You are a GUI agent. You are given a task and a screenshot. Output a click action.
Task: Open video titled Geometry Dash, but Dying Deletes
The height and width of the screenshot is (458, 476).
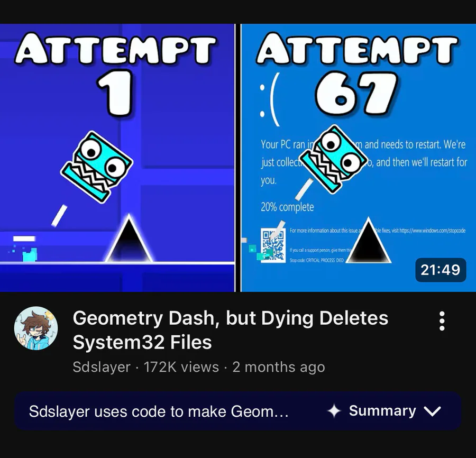coord(231,330)
